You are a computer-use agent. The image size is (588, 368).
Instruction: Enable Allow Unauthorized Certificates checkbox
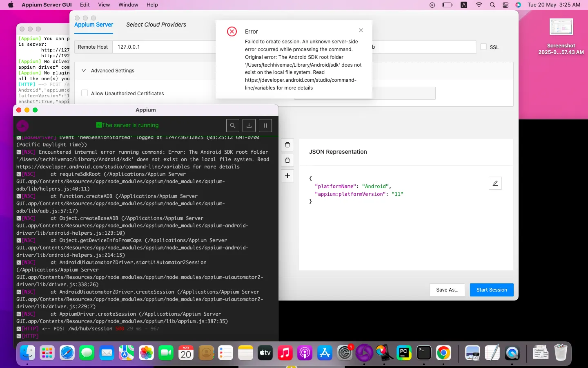tap(85, 93)
